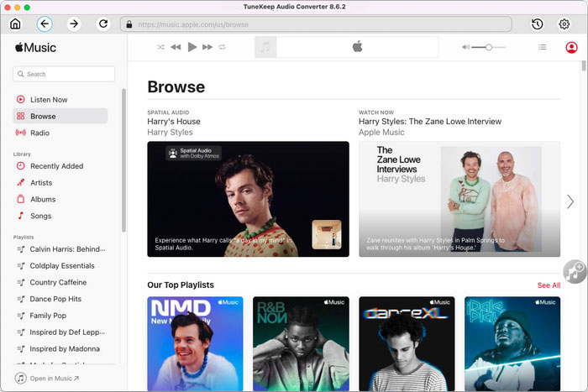Click Apple Music subtitle under Watch Now
This screenshot has width=588, height=392.
[x=381, y=133]
